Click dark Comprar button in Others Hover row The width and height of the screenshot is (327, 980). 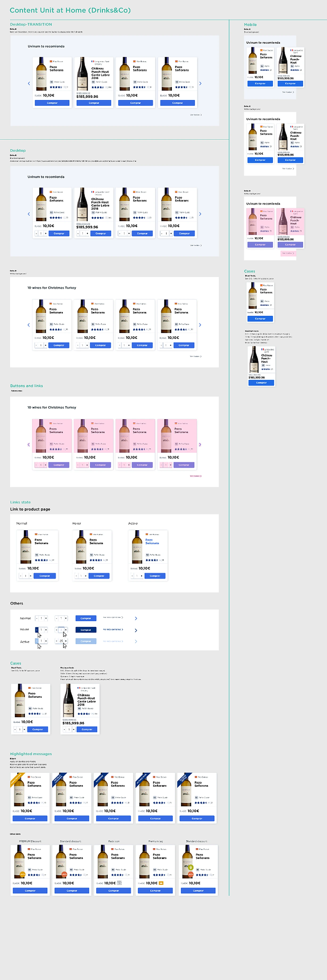(x=86, y=630)
